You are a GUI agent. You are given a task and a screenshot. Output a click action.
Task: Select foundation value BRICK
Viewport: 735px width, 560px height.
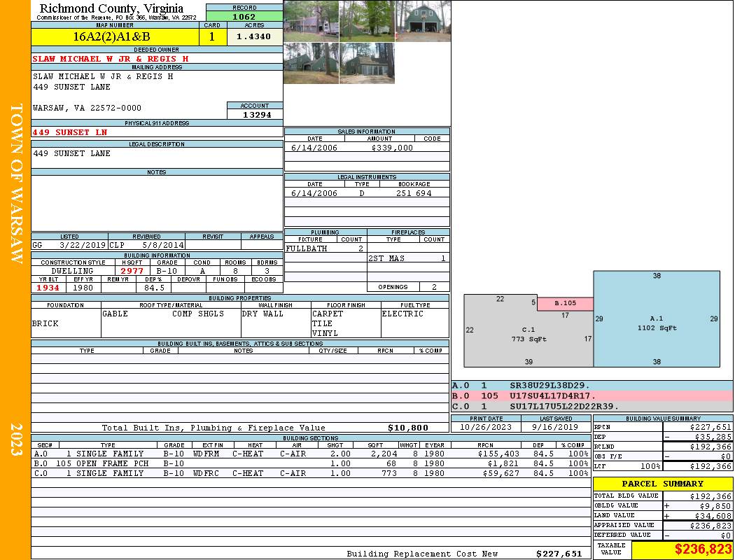[45, 323]
